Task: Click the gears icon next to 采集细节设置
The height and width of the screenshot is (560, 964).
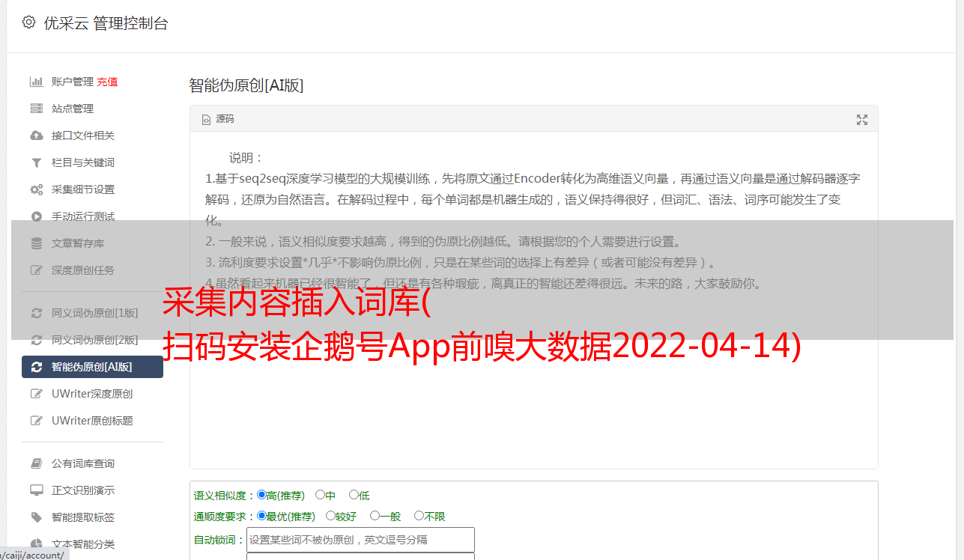Action: (36, 189)
